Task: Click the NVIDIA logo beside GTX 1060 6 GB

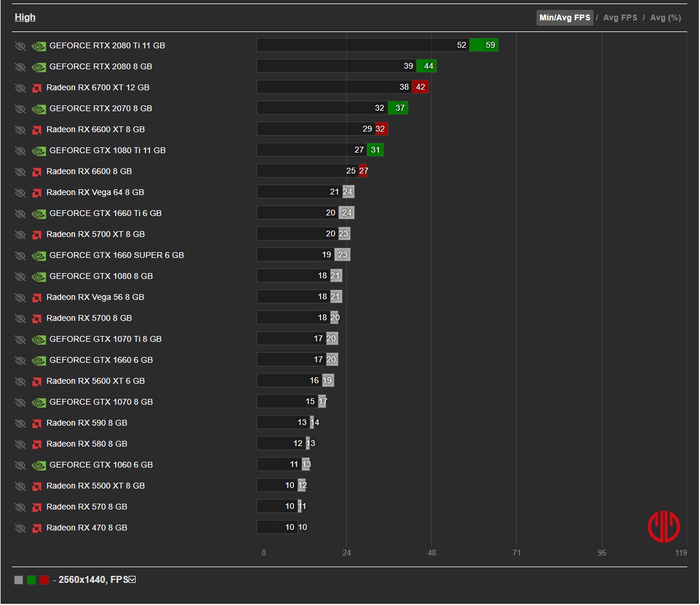Action: click(x=38, y=465)
